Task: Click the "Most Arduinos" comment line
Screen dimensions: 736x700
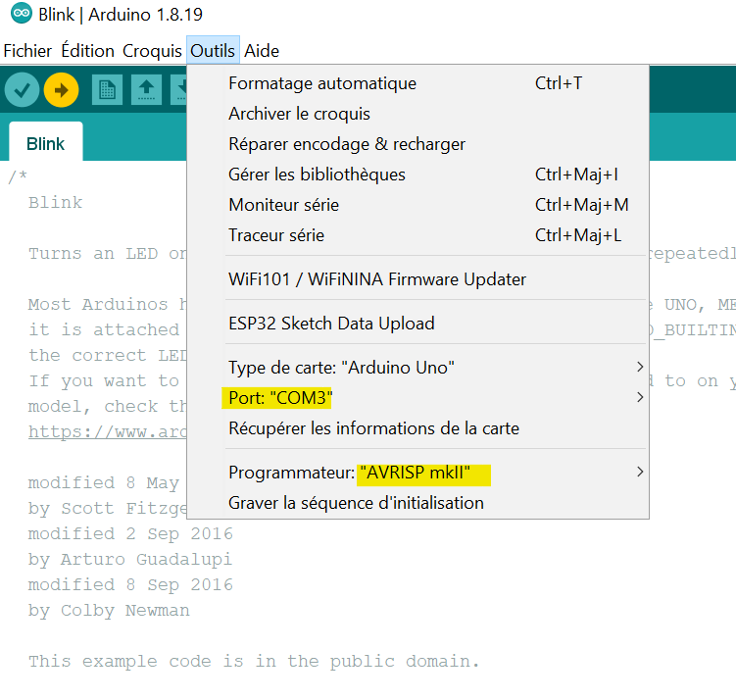Action: [x=107, y=304]
